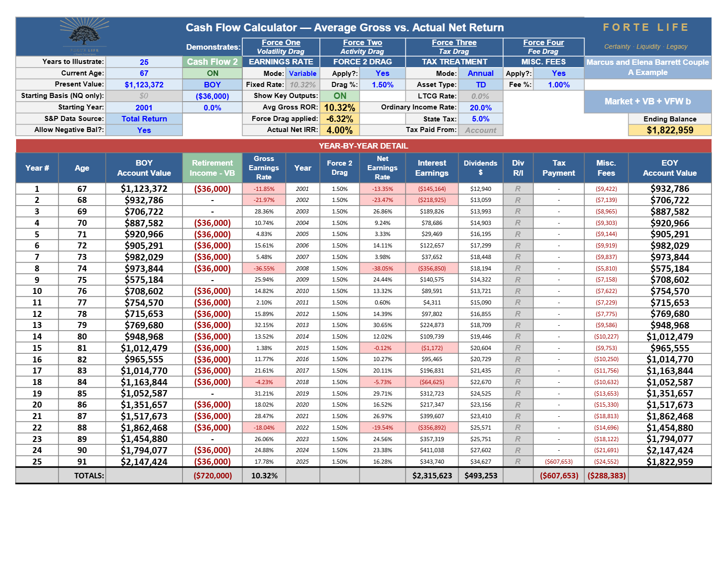Select the Cash Flow 2 ($36,000) amount
This screenshot has width=728, height=563.
pyautogui.click(x=212, y=96)
